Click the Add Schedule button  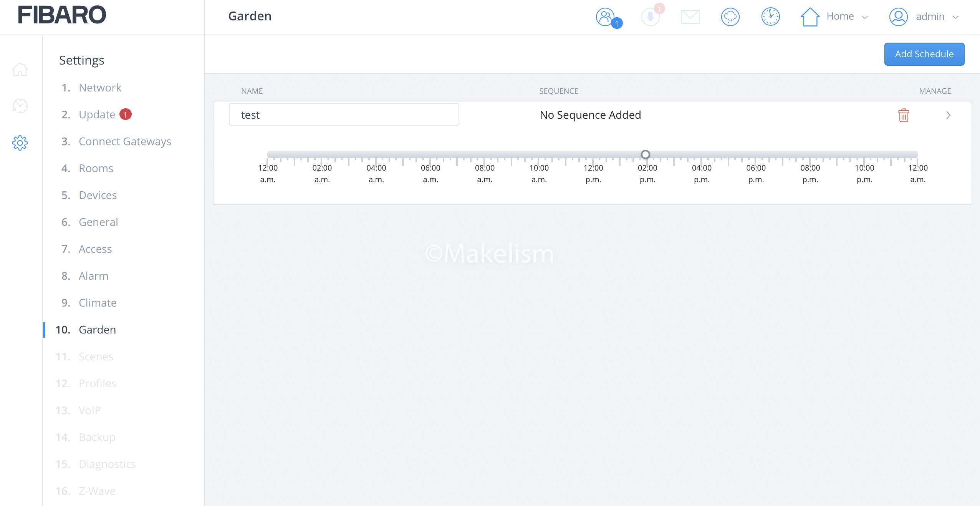(x=924, y=54)
